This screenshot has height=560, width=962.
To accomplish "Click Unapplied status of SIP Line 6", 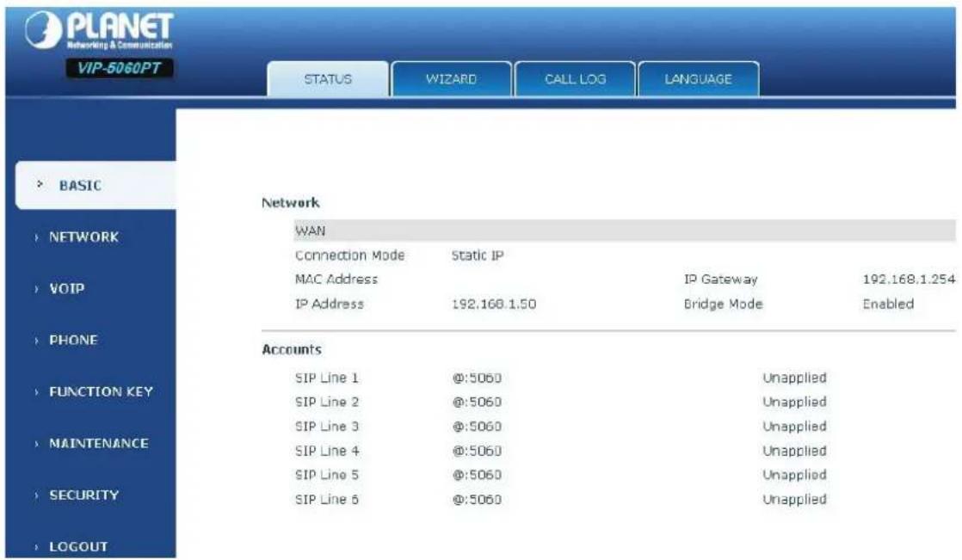I will pos(794,499).
